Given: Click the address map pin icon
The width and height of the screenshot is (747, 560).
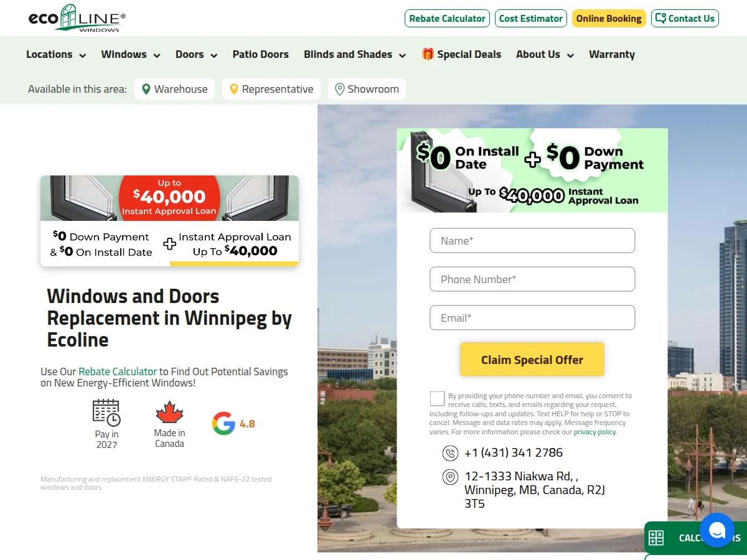Looking at the screenshot, I should [449, 477].
